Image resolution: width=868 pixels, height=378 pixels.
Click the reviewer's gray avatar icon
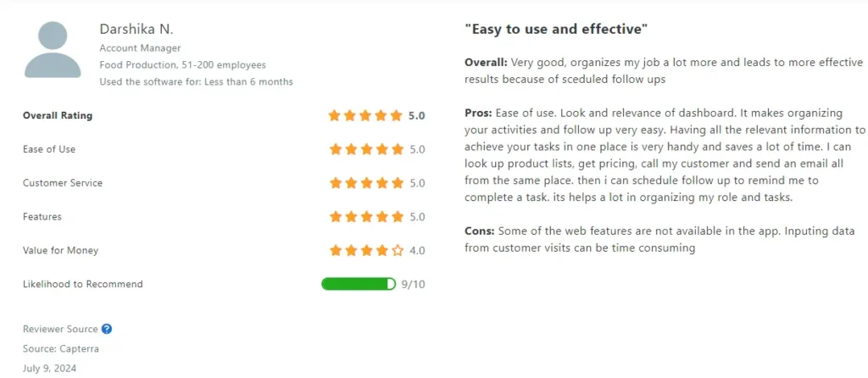(53, 50)
